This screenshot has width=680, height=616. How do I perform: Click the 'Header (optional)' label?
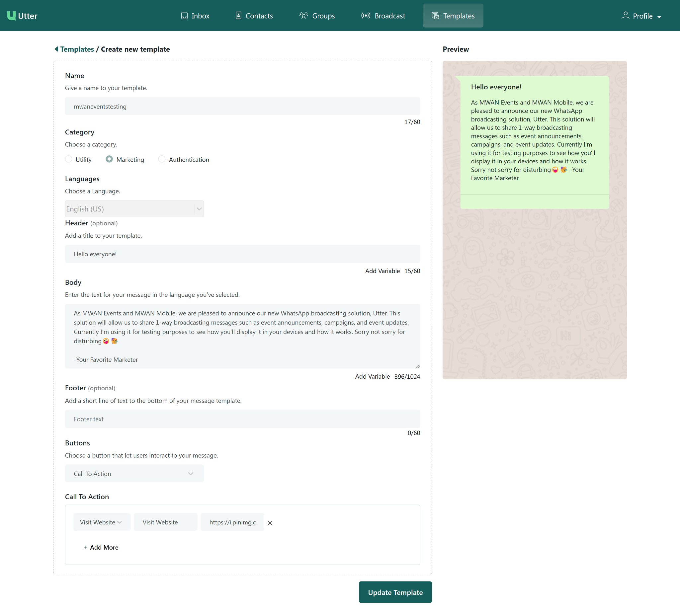(x=91, y=223)
